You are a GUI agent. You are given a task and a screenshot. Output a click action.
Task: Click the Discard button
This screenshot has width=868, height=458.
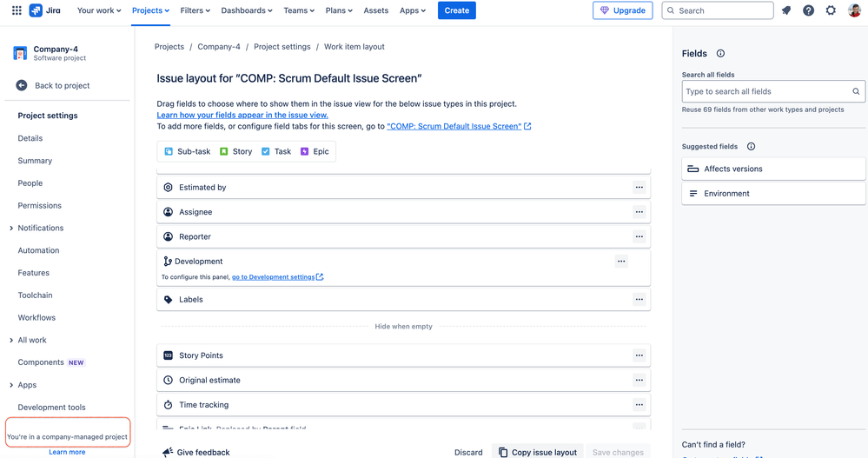(468, 452)
